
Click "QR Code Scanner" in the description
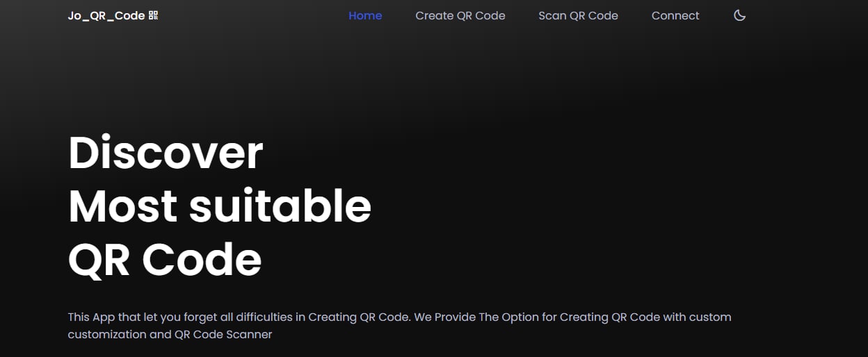click(223, 334)
